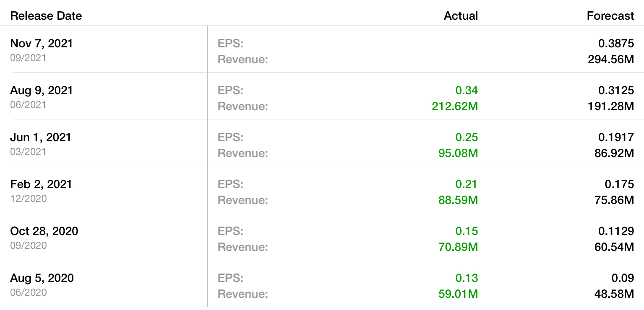The width and height of the screenshot is (644, 310).
Task: Click the Actual column header
Action: (461, 16)
